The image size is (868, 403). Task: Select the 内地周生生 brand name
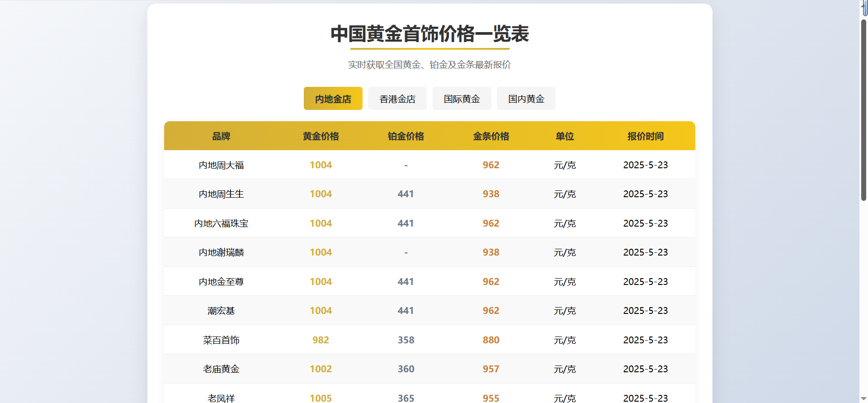click(221, 194)
